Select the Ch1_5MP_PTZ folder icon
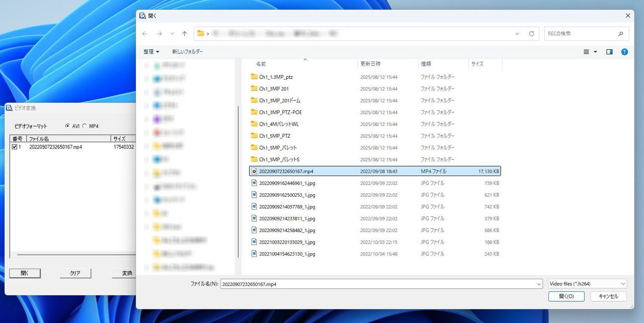Viewport: 644px width, 323px height. point(254,136)
